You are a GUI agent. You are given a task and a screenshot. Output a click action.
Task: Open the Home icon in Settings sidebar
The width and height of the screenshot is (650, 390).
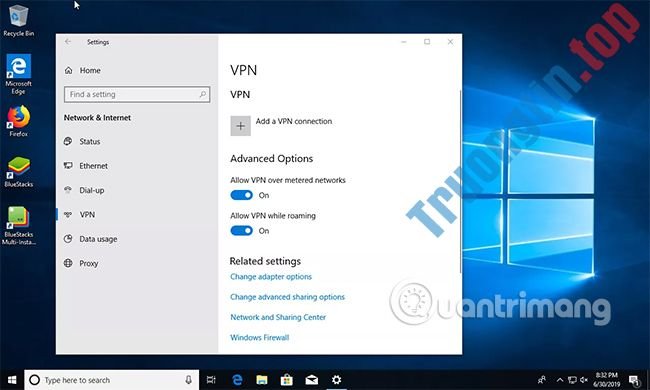[x=69, y=70]
